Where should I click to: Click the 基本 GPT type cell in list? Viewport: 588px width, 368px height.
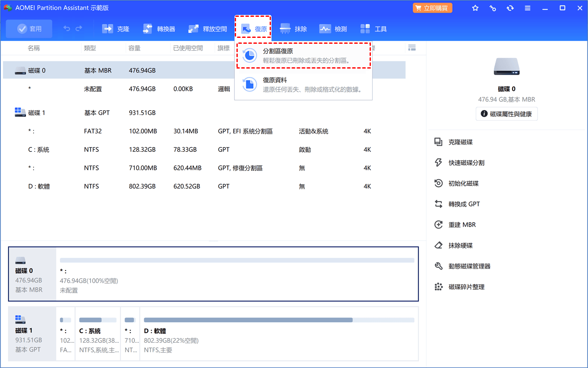click(97, 113)
